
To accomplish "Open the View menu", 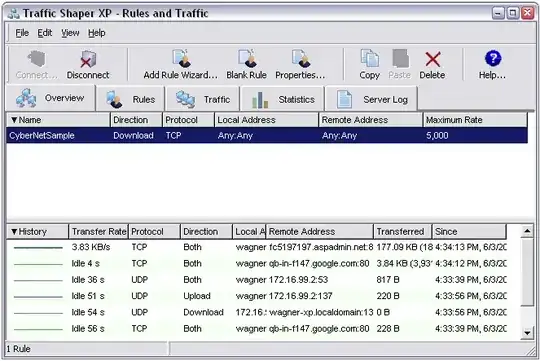I will (x=70, y=33).
